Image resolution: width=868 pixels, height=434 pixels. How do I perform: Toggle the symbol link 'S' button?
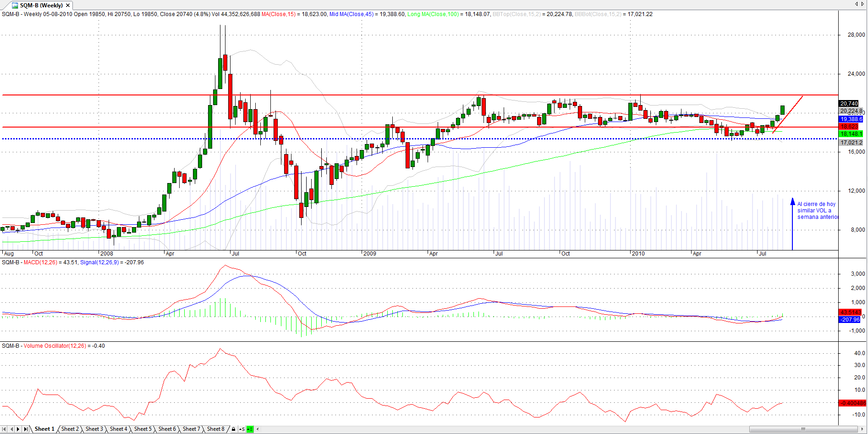click(242, 429)
